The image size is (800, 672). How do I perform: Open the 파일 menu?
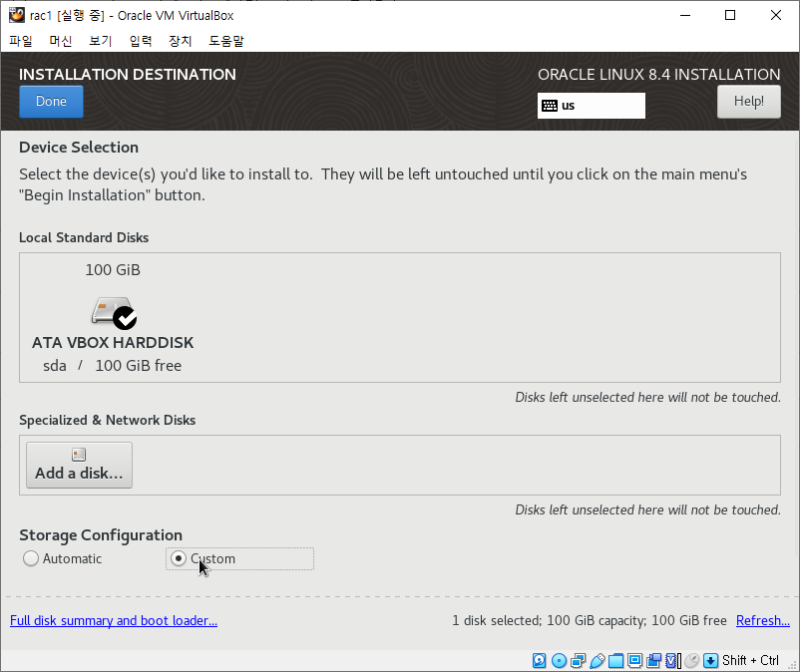[x=21, y=41]
